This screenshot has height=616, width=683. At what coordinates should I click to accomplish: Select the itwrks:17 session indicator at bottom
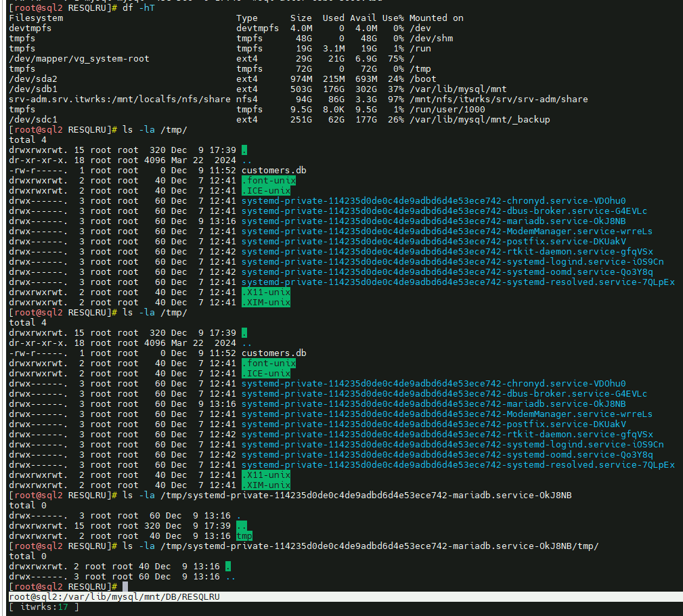44,607
